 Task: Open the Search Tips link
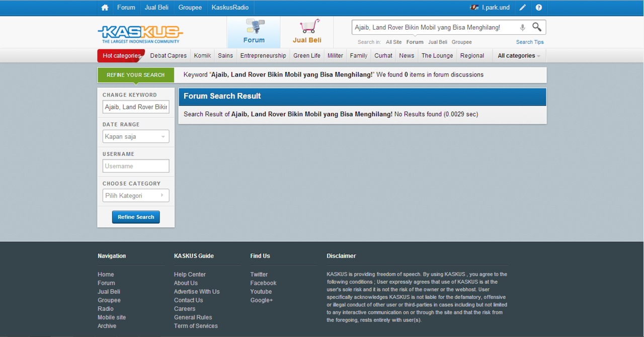(530, 42)
